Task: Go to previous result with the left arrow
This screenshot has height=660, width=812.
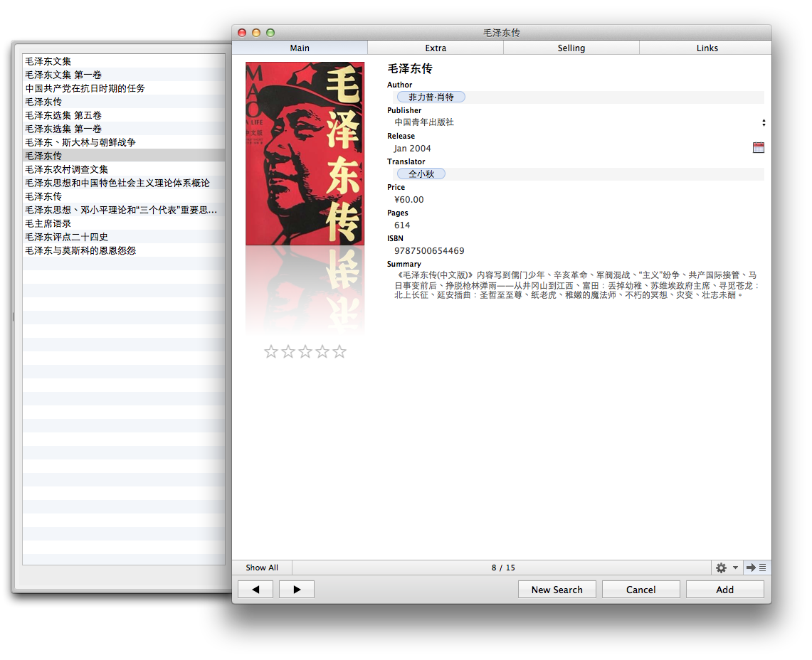Action: (255, 589)
